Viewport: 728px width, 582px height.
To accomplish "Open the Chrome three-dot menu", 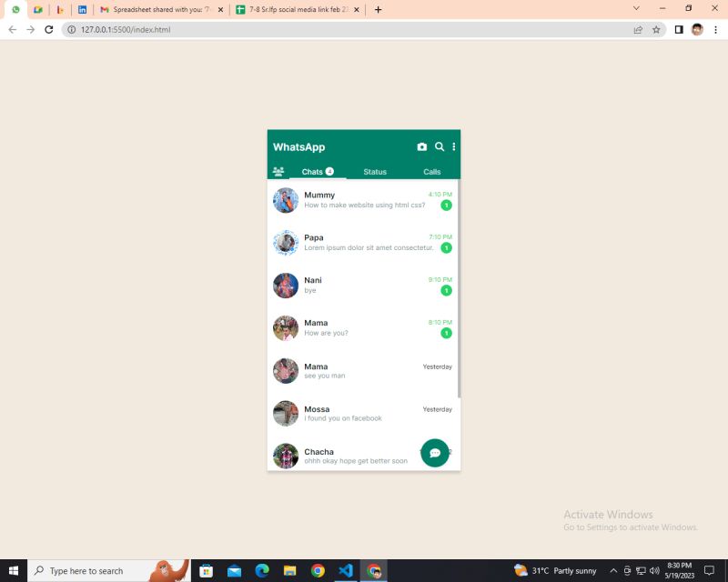I will [x=715, y=30].
